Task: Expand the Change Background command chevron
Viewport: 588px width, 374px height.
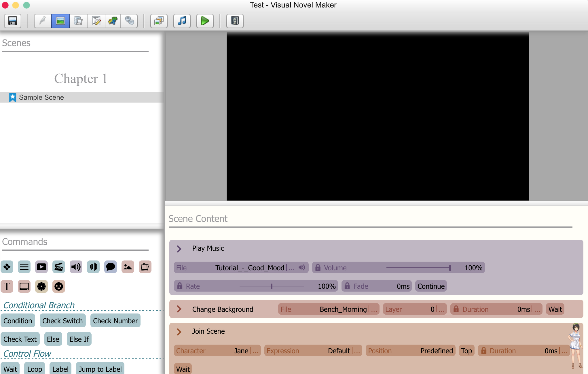Action: coord(179,309)
